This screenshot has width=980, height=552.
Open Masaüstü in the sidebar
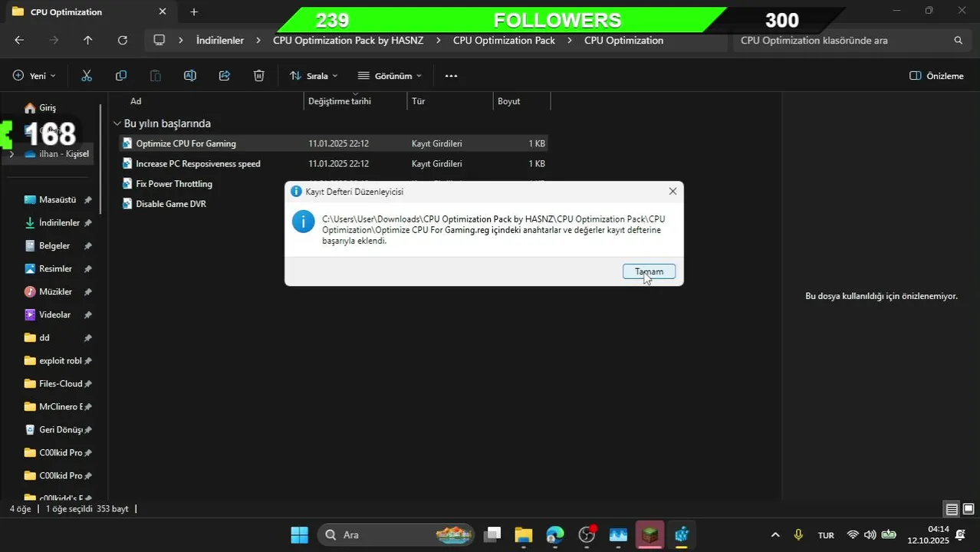coord(58,200)
